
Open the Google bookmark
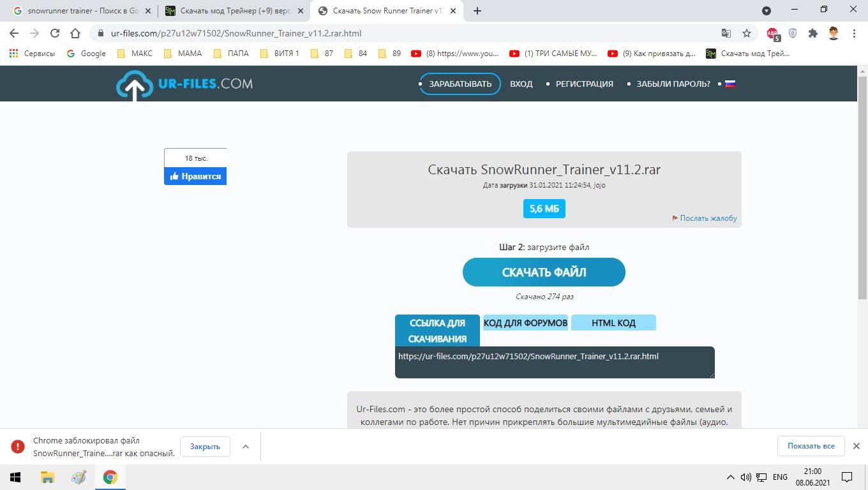(86, 54)
